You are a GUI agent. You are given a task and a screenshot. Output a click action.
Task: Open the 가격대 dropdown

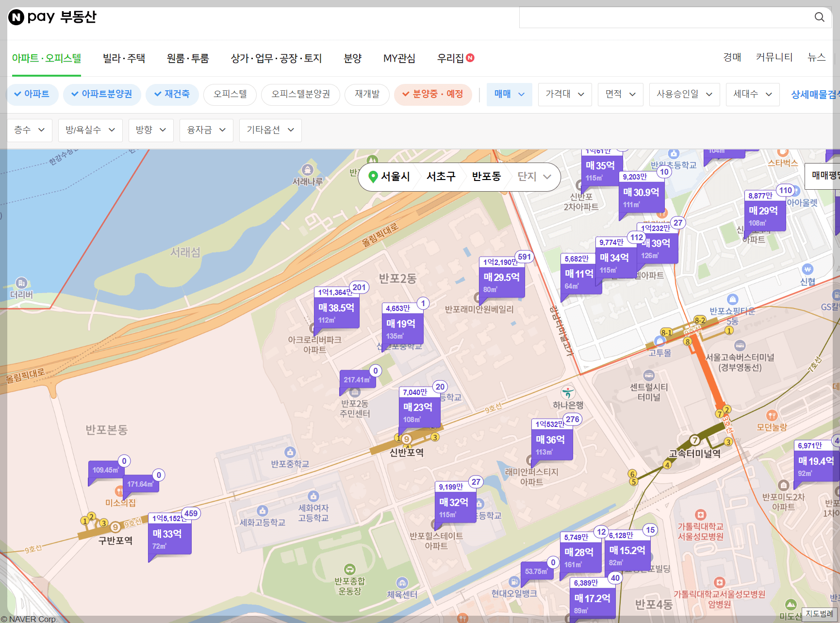[x=565, y=94]
